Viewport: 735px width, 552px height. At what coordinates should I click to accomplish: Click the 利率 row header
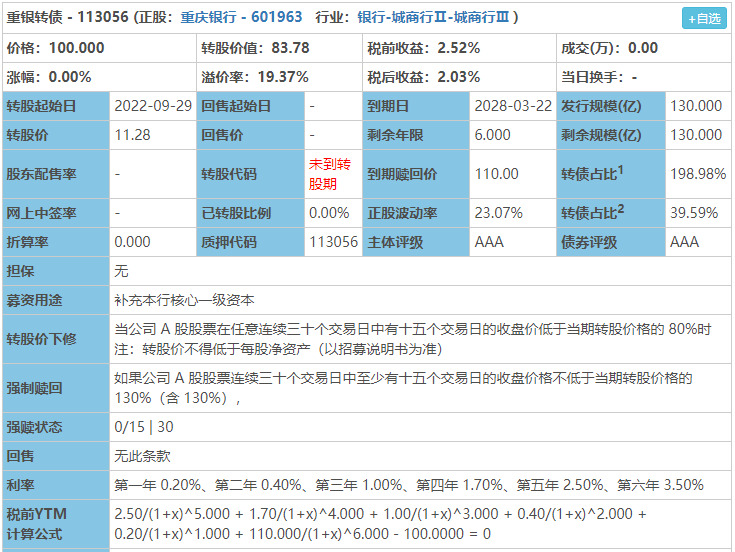[56, 485]
